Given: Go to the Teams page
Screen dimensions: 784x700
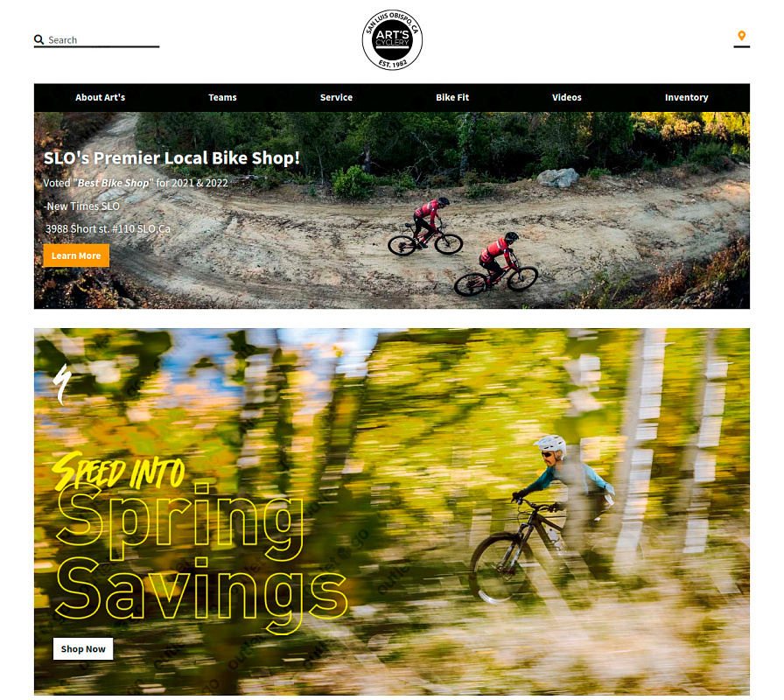Looking at the screenshot, I should click(222, 97).
